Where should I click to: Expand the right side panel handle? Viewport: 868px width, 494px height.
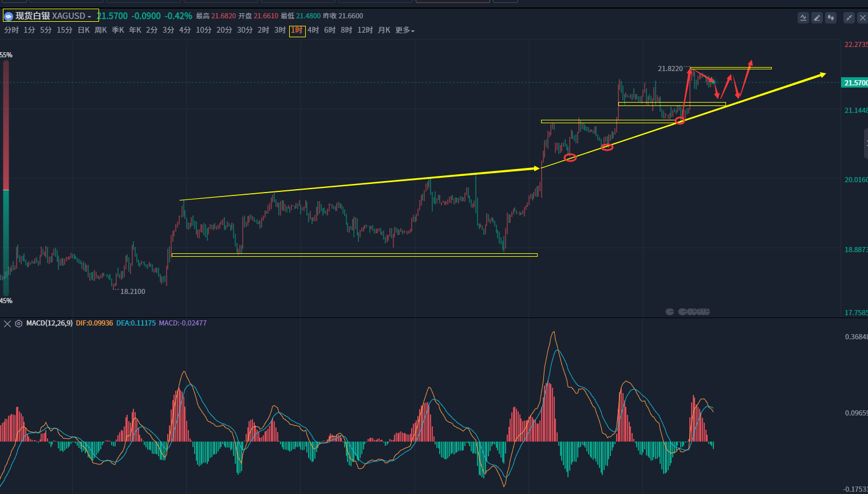point(866,143)
